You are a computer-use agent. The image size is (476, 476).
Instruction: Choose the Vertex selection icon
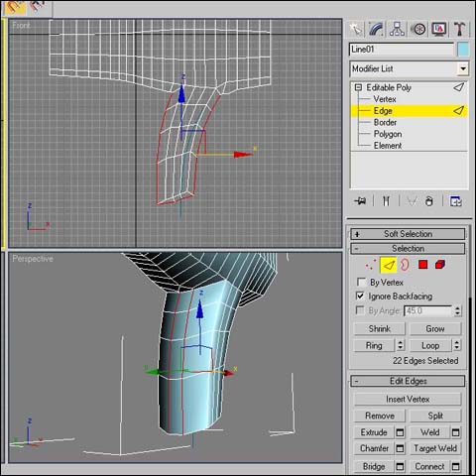pos(371,265)
